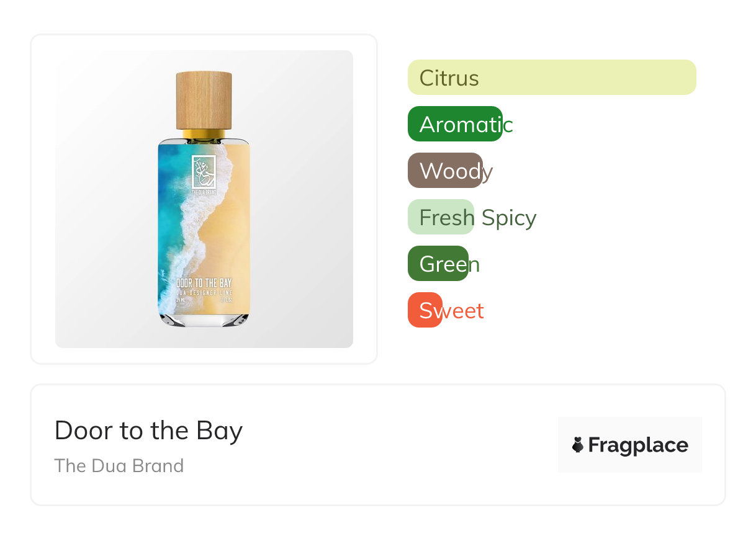Click the orange Sweet accord bar
The image size is (756, 536).
pos(425,310)
